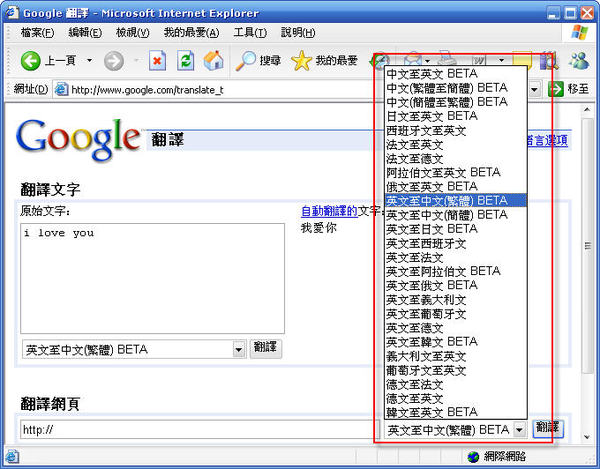The image size is (600, 469).
Task: Click the http:// web page URL field
Action: pos(200,430)
